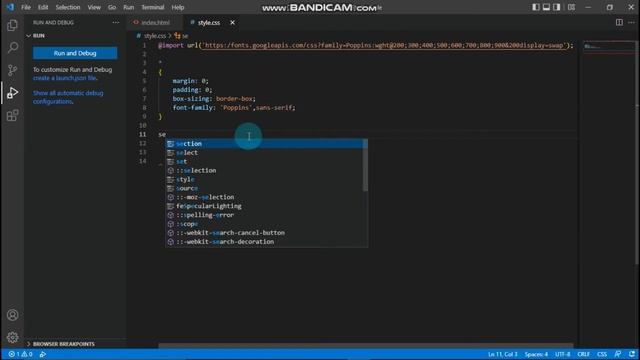Switch to the index.html tab
Image resolution: width=640 pixels, height=360 pixels.
[154, 22]
